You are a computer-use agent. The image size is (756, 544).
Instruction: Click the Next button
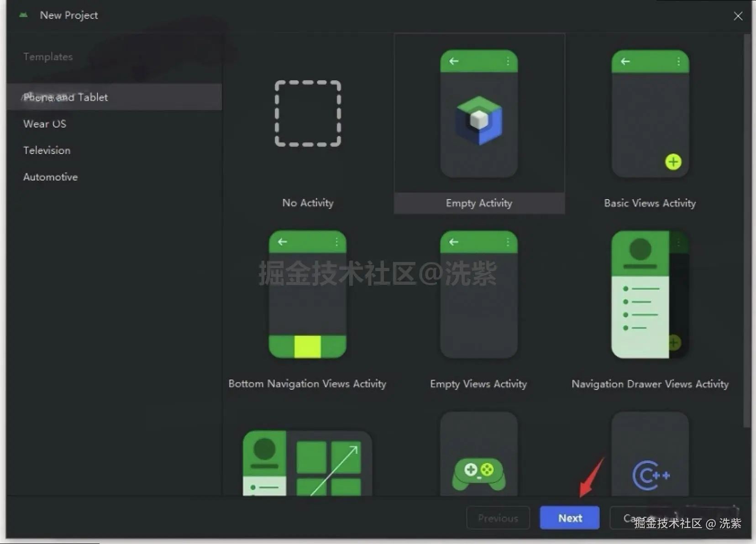[x=569, y=518]
